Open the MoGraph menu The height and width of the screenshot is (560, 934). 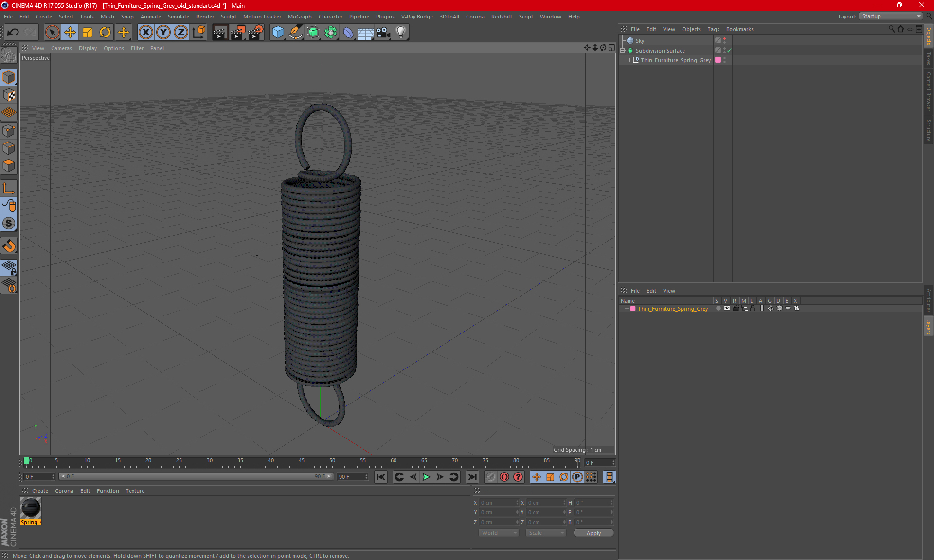click(300, 17)
